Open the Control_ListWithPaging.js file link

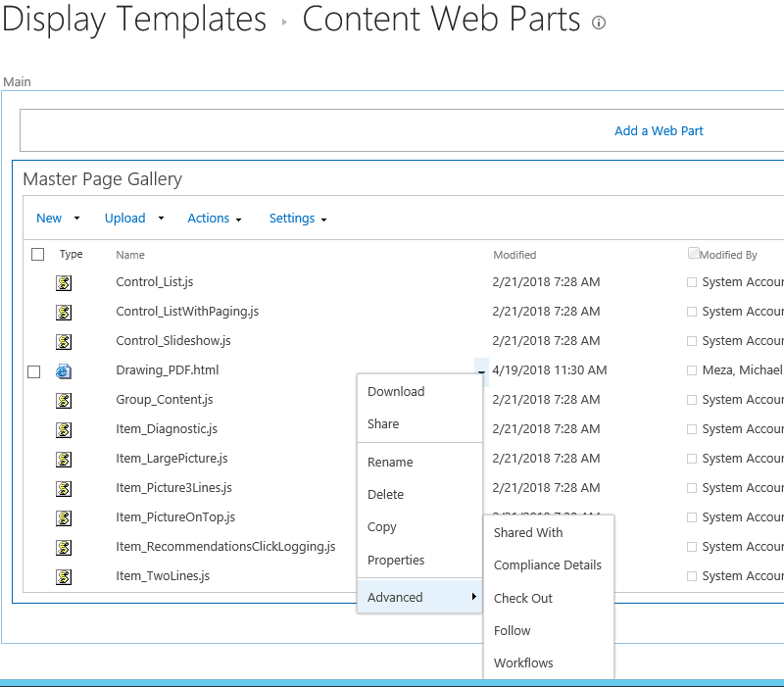coord(187,312)
